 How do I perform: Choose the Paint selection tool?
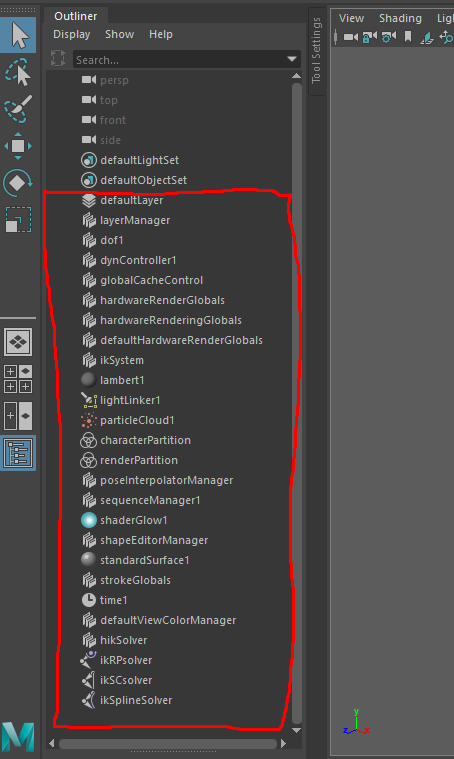pyautogui.click(x=18, y=108)
